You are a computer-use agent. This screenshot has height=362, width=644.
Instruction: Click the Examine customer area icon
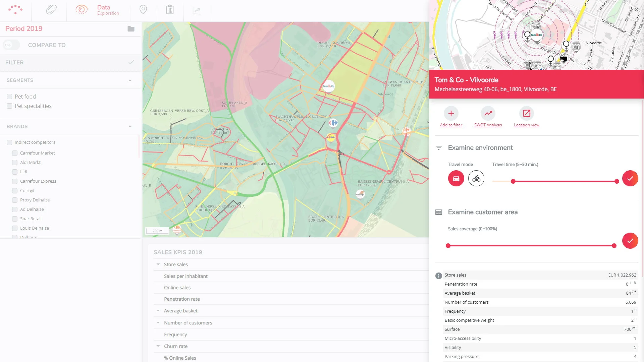tap(438, 212)
